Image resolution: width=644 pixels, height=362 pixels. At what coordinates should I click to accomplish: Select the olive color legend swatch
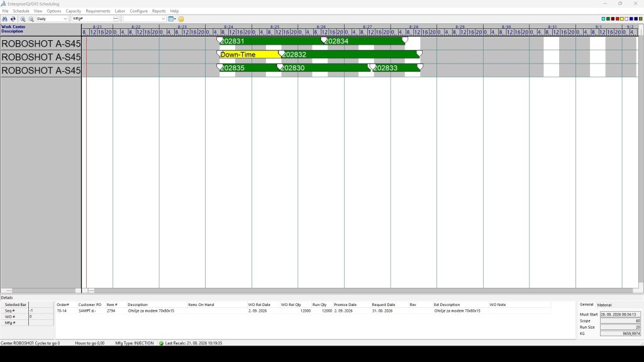(640, 19)
